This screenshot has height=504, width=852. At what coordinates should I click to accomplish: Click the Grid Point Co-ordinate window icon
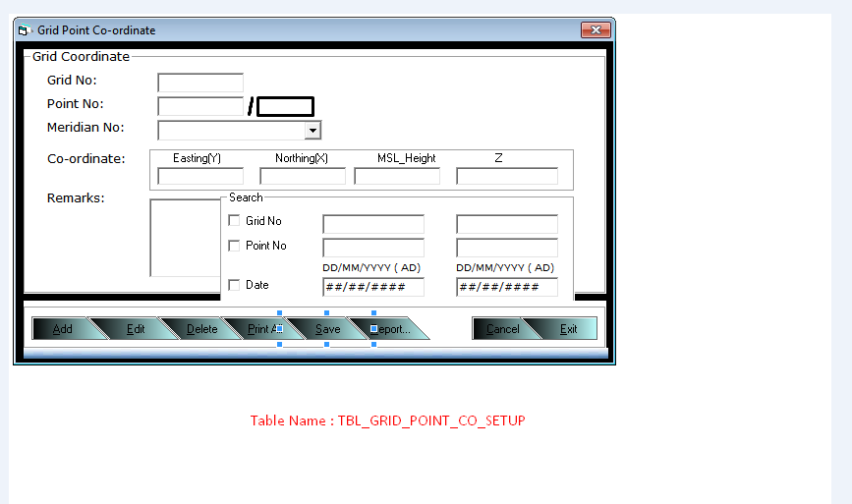[x=25, y=30]
